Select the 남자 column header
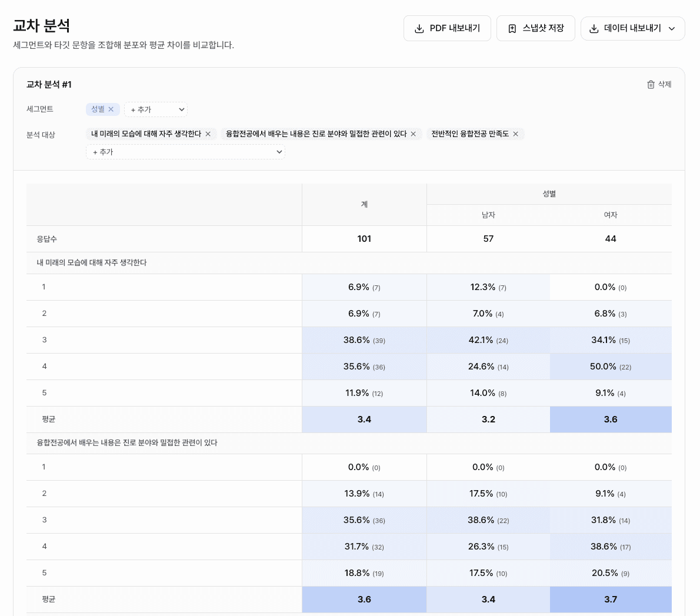Image resolution: width=700 pixels, height=616 pixels. (x=488, y=215)
